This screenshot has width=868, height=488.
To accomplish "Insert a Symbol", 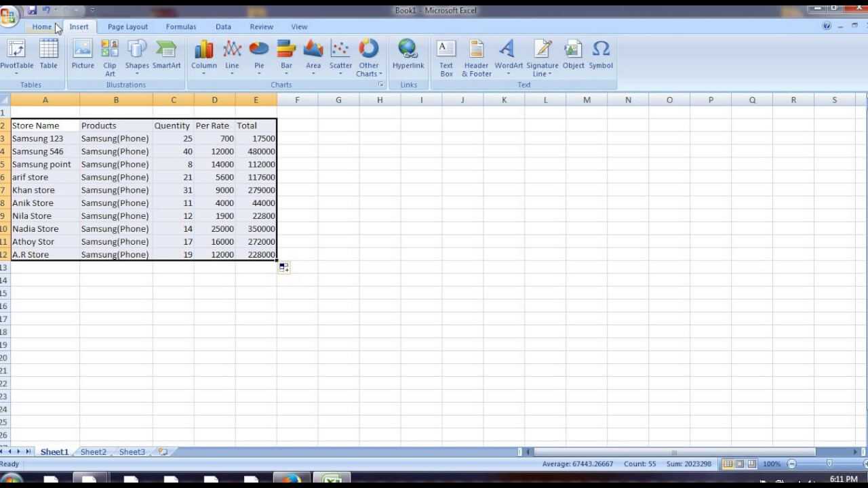I will pyautogui.click(x=601, y=54).
